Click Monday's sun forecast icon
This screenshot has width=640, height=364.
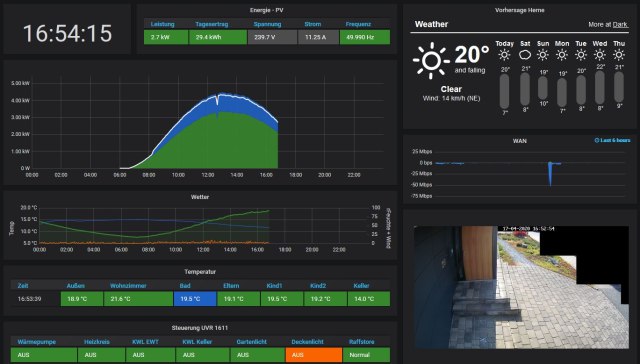click(562, 55)
